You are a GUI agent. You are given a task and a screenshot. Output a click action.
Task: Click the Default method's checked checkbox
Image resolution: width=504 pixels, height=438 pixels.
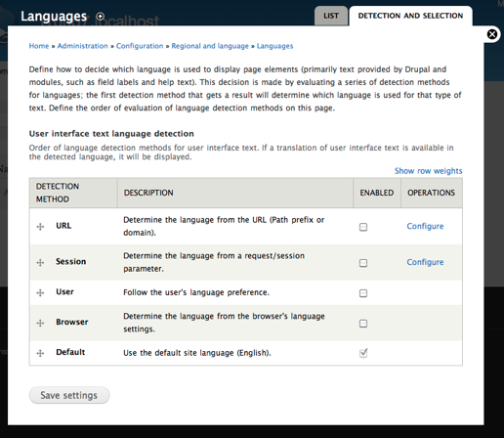click(363, 353)
